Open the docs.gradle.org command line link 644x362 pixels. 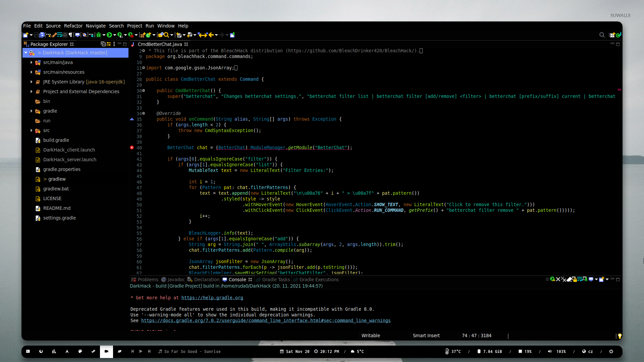(266, 320)
